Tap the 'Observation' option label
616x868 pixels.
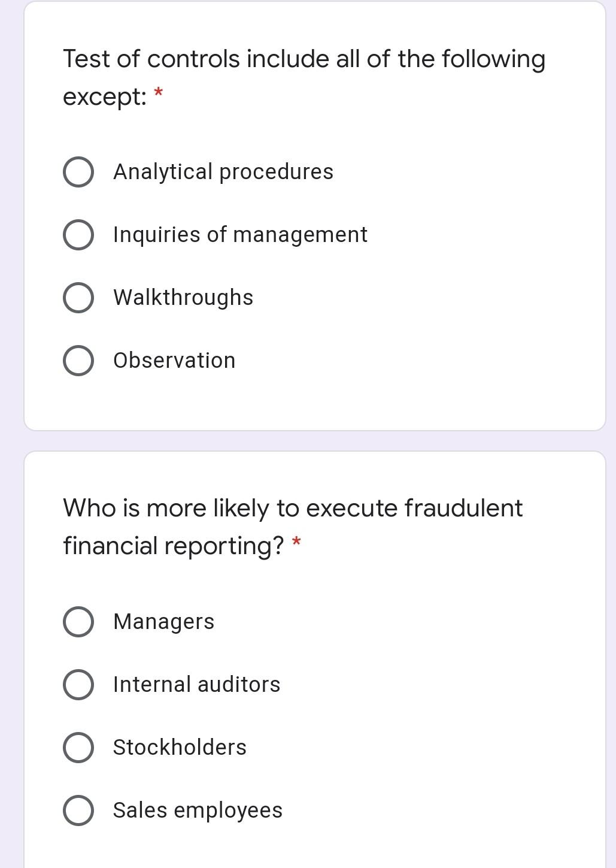pos(174,360)
